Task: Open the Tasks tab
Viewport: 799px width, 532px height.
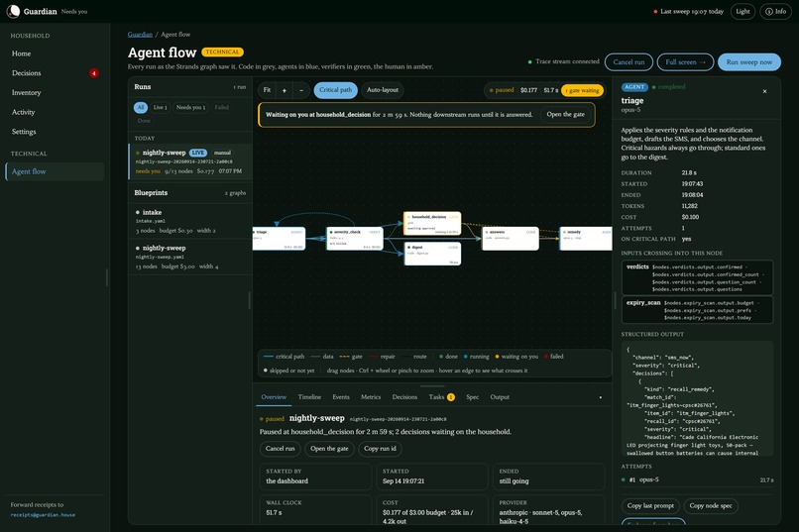Action: click(x=441, y=397)
